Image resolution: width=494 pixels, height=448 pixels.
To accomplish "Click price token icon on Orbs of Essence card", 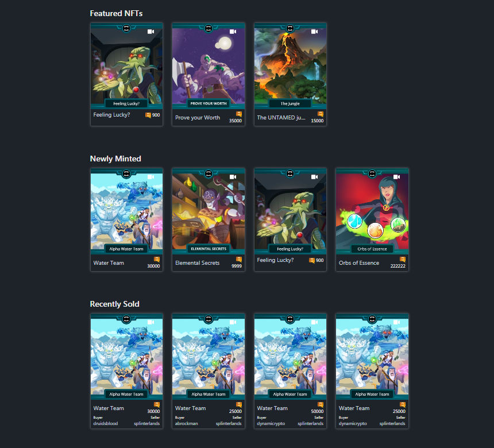I will tap(403, 259).
